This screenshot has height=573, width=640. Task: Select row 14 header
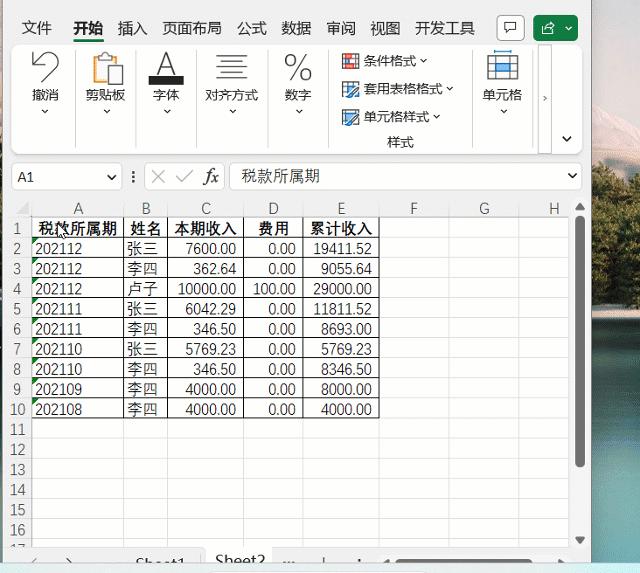point(17,490)
